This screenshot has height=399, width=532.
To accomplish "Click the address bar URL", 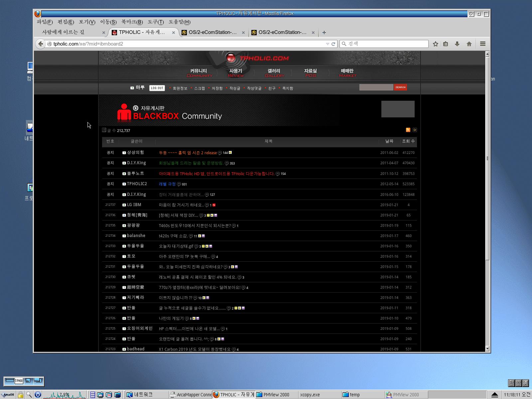I will [88, 44].
